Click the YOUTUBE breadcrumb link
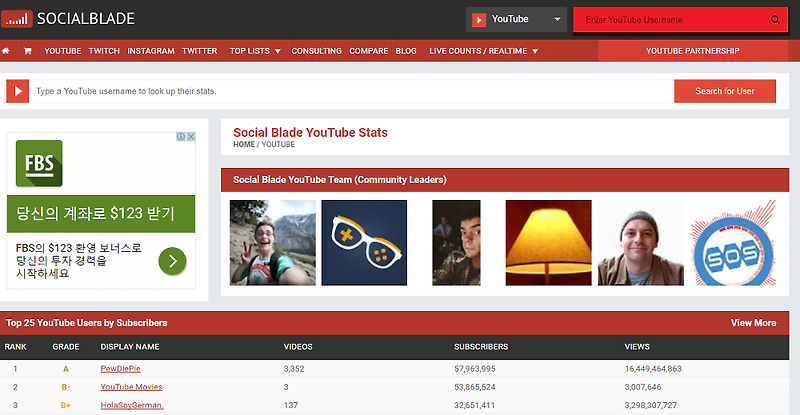Image resolution: width=800 pixels, height=415 pixels. tap(278, 144)
